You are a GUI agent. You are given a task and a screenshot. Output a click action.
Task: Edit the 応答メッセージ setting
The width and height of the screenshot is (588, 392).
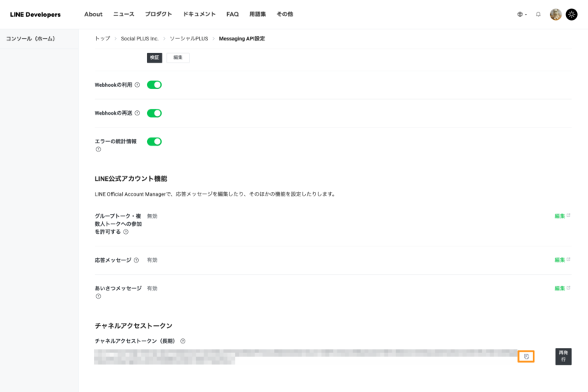point(562,260)
